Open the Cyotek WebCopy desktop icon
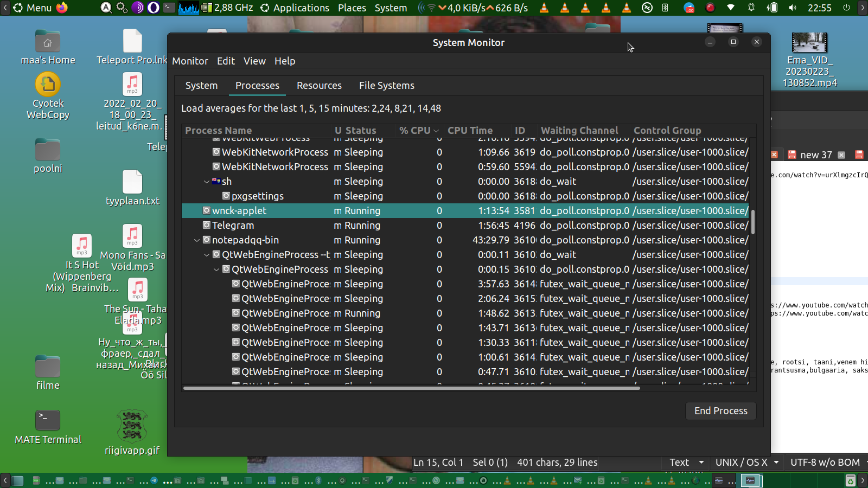 pyautogui.click(x=48, y=85)
